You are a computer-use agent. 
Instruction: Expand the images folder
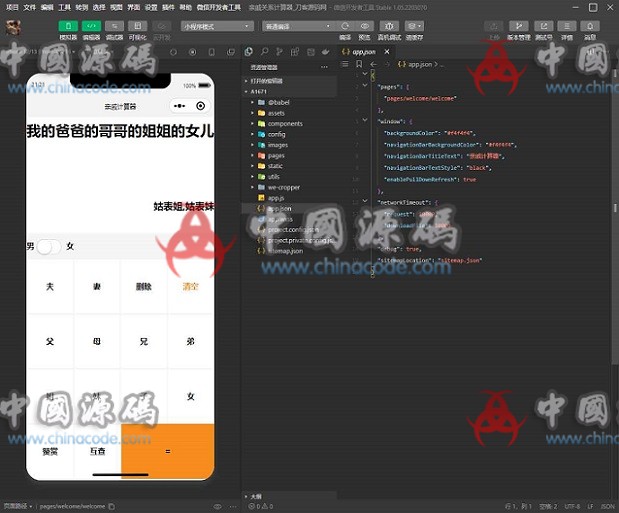289,145
